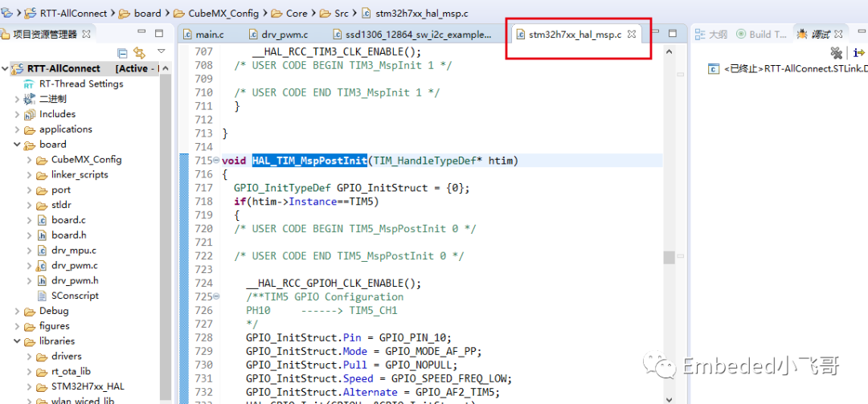Image resolution: width=868 pixels, height=404 pixels.
Task: Click the RT-Thread Settings RT icon
Action: pyautogui.click(x=30, y=84)
